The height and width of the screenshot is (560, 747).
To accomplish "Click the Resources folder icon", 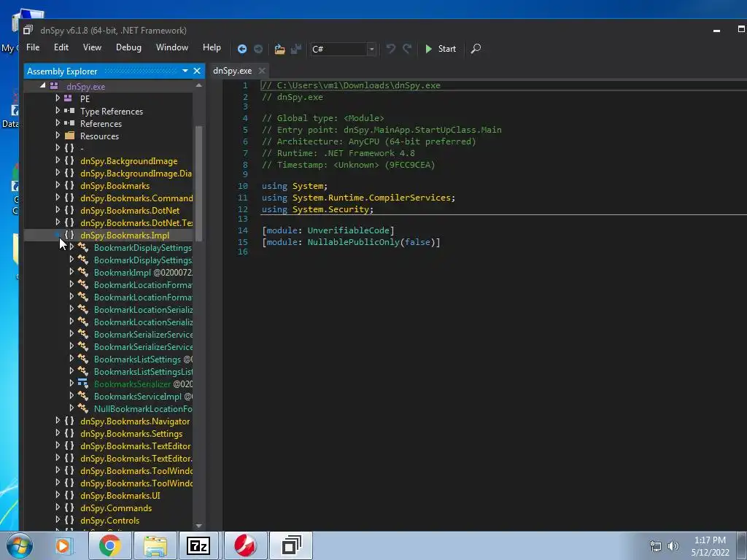I will (x=69, y=135).
